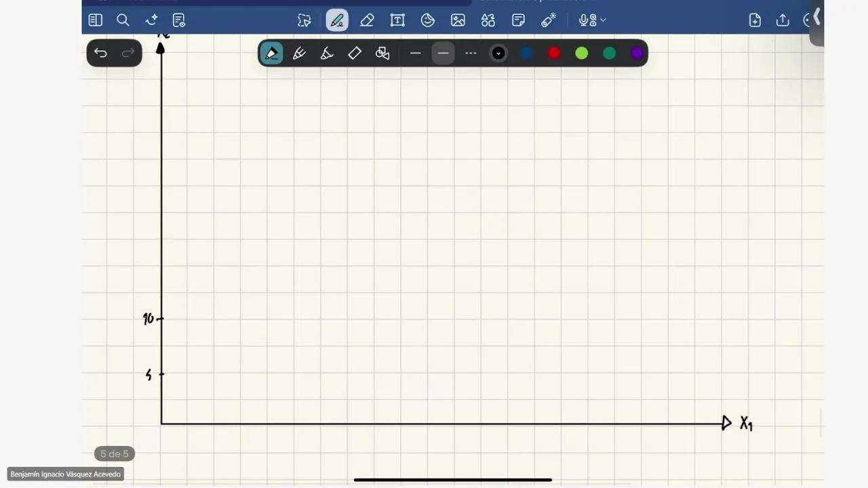Open the stickers tool
The height and width of the screenshot is (488, 868).
[x=428, y=20]
